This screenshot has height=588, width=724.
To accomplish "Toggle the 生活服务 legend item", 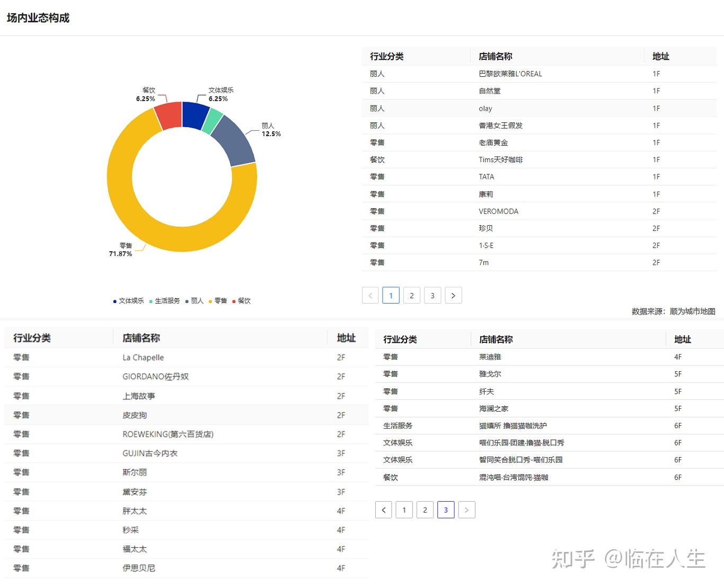I will pyautogui.click(x=164, y=301).
